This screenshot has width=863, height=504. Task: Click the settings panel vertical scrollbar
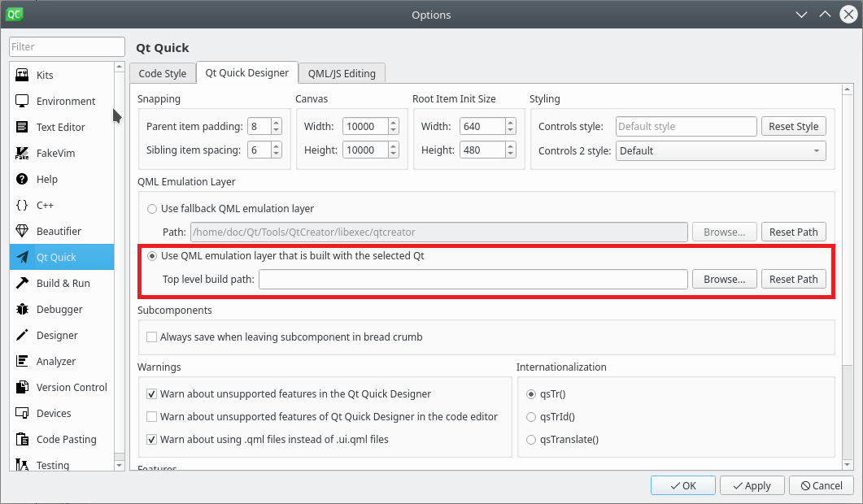tap(847, 244)
